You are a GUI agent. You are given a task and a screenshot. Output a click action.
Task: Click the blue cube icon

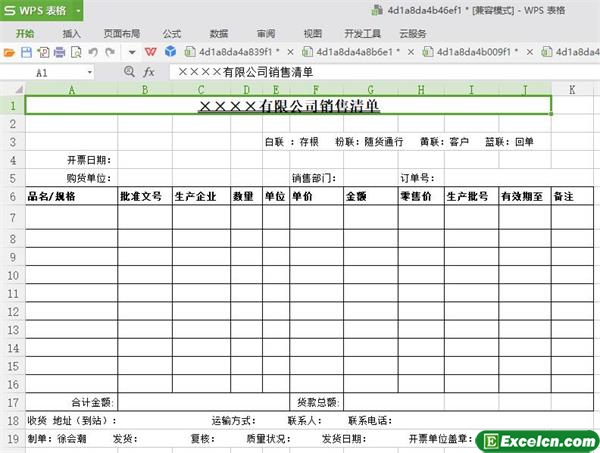click(x=170, y=51)
